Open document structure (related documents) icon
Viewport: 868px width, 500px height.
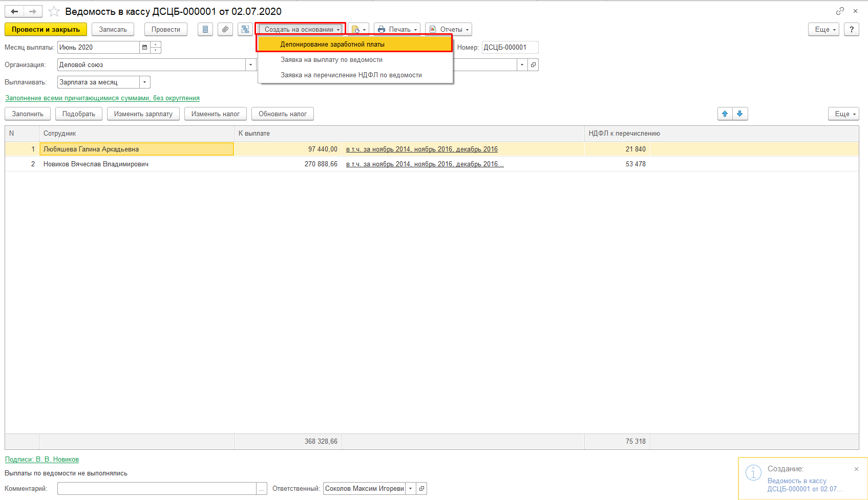pyautogui.click(x=245, y=30)
